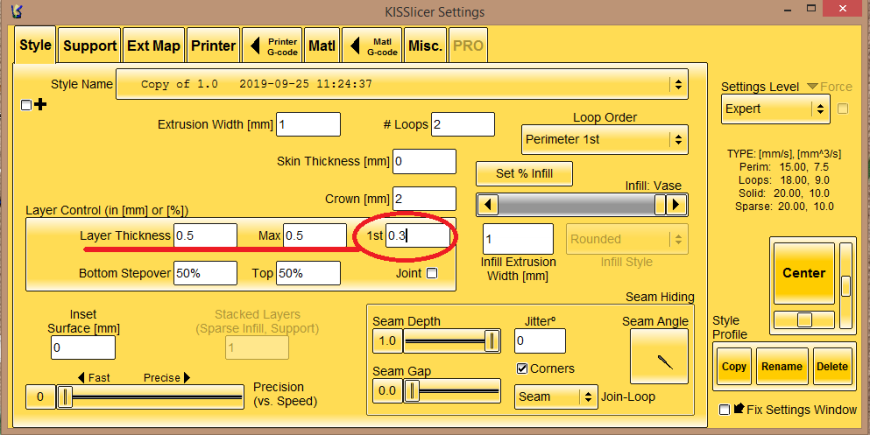Click the Max layer thickness field
Screen dimensions: 870x435
pyautogui.click(x=315, y=235)
